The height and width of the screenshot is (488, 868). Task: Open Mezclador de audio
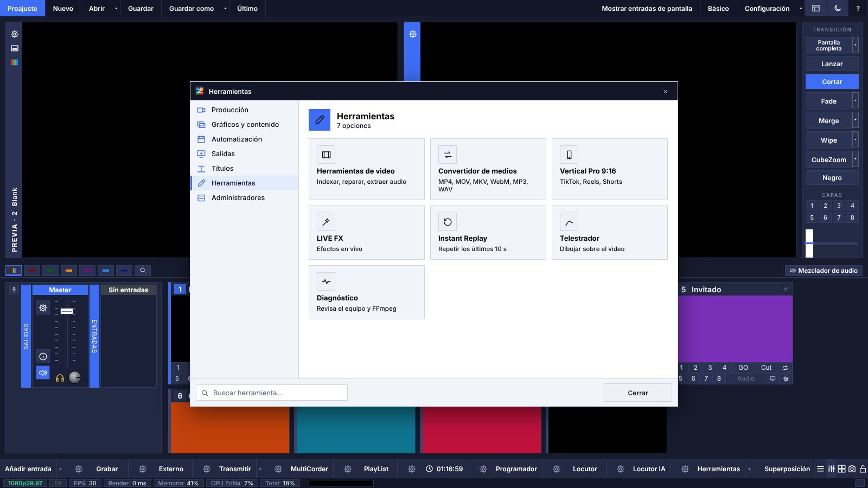(824, 270)
